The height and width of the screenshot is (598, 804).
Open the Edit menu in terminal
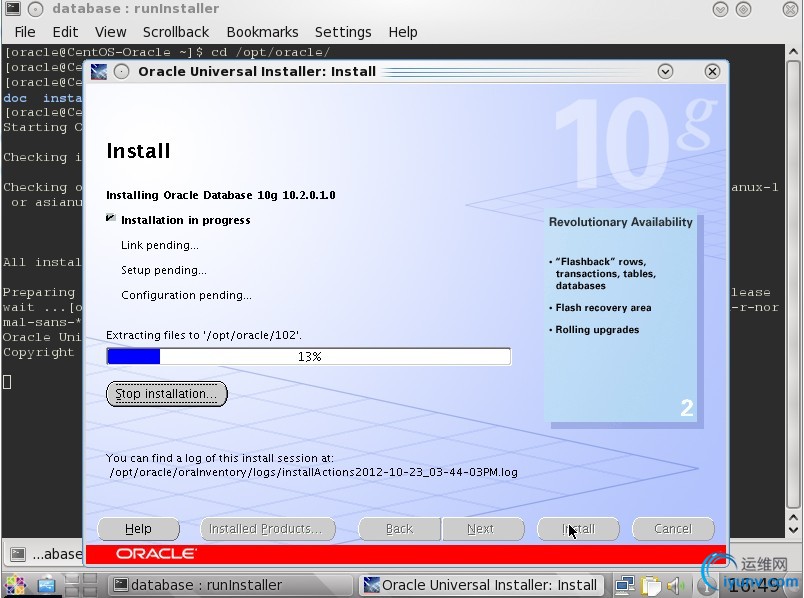[65, 32]
